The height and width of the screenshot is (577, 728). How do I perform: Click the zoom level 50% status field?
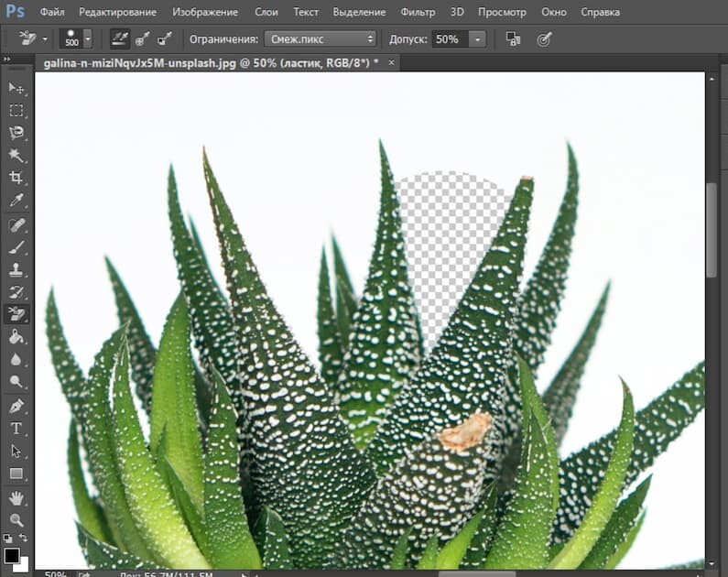tap(56, 574)
